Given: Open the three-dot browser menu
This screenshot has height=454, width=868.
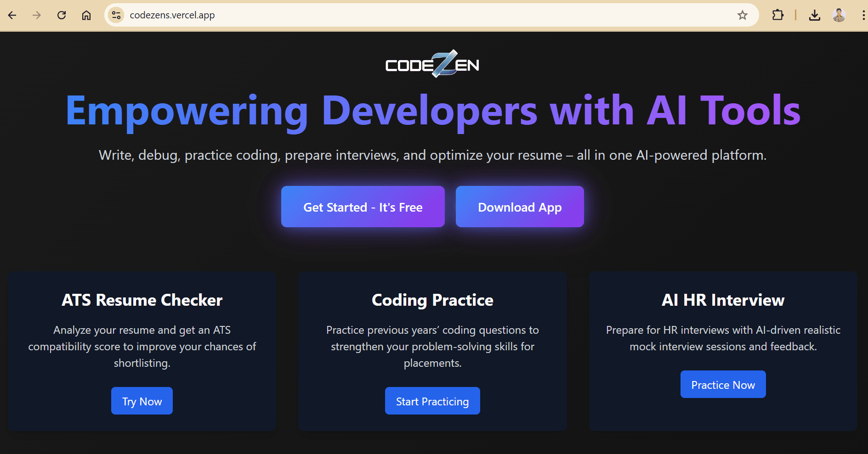Looking at the screenshot, I should (x=863, y=15).
